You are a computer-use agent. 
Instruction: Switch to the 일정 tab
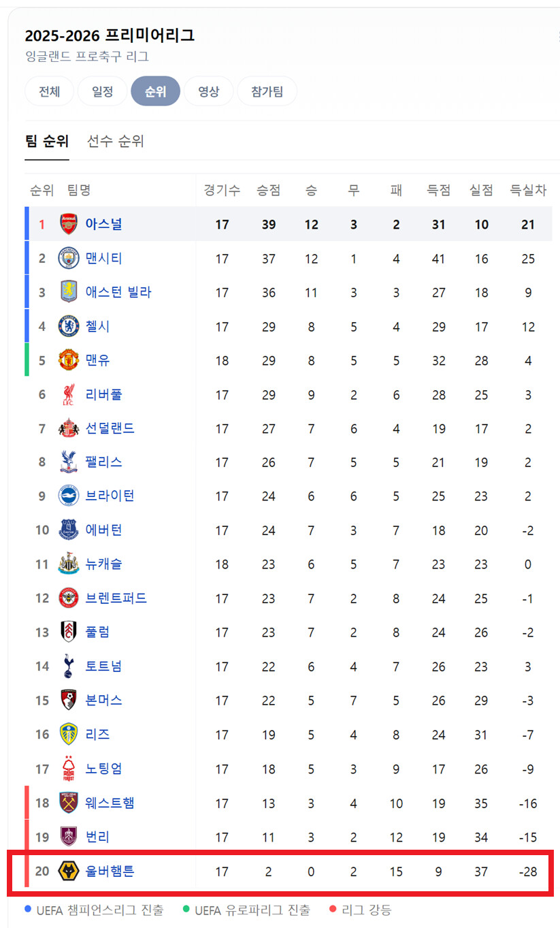[102, 91]
